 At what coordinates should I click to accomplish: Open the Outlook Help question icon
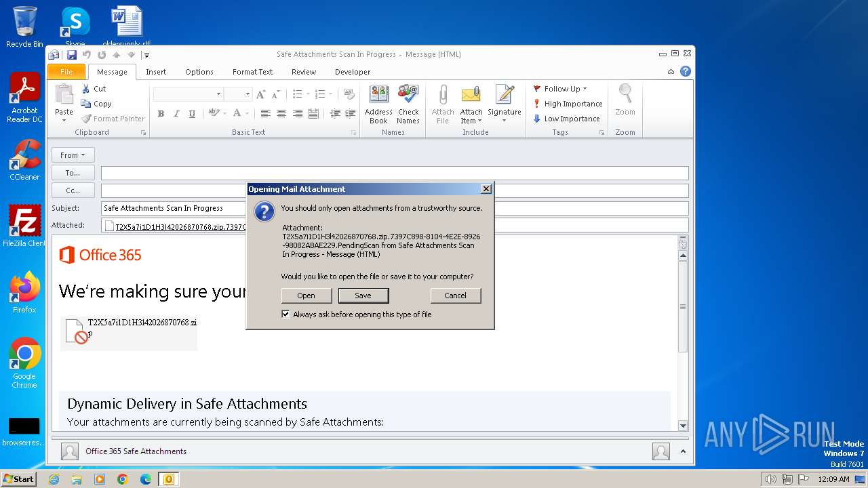pyautogui.click(x=686, y=71)
